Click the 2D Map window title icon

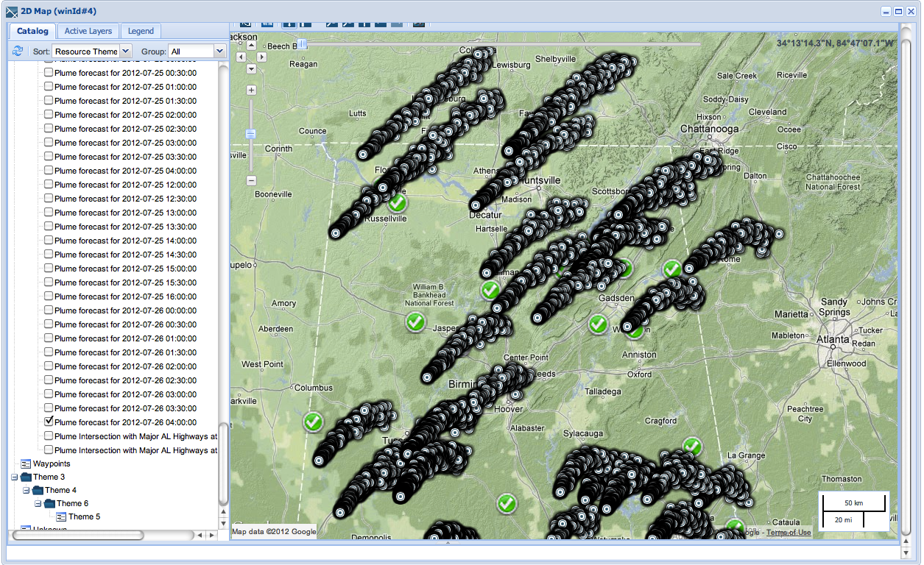tap(11, 10)
